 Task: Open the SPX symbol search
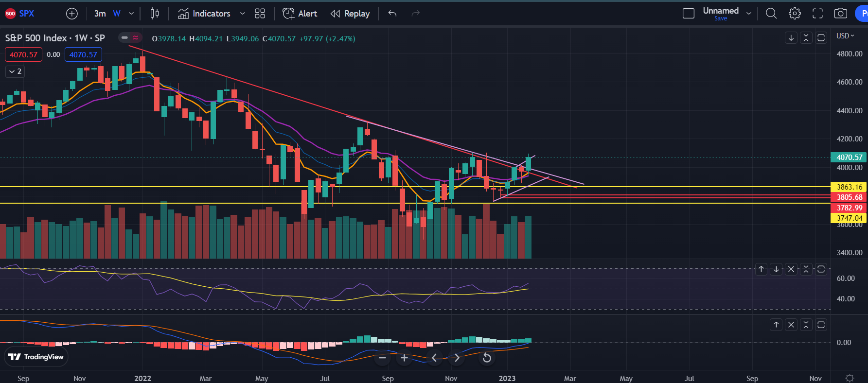pos(20,14)
